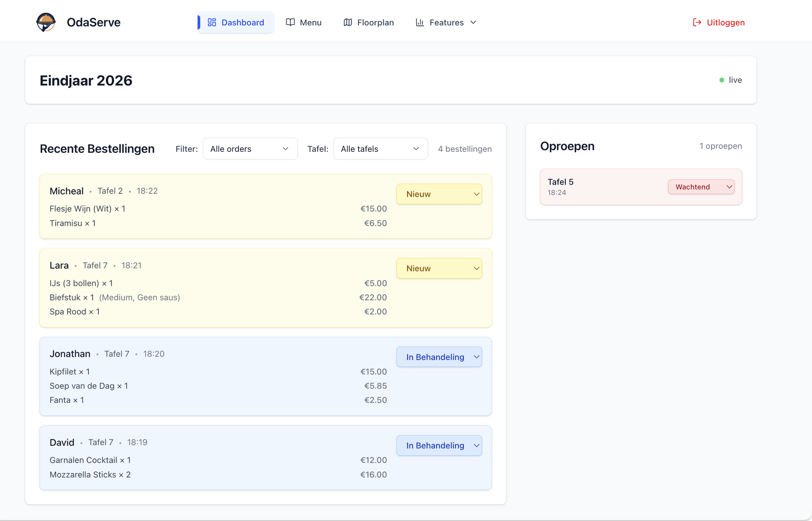Click the Floorplan map icon
Image resolution: width=812 pixels, height=521 pixels.
[x=348, y=22]
